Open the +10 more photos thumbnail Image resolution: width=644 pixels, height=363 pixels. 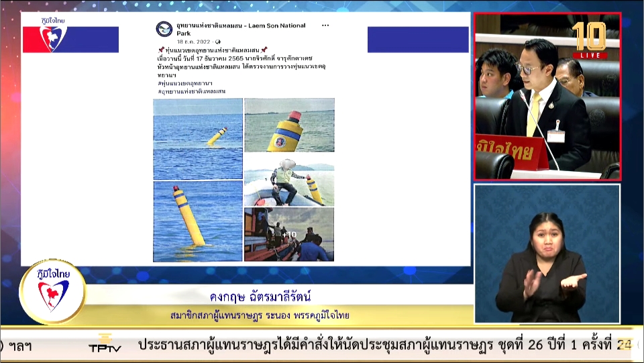tap(289, 234)
